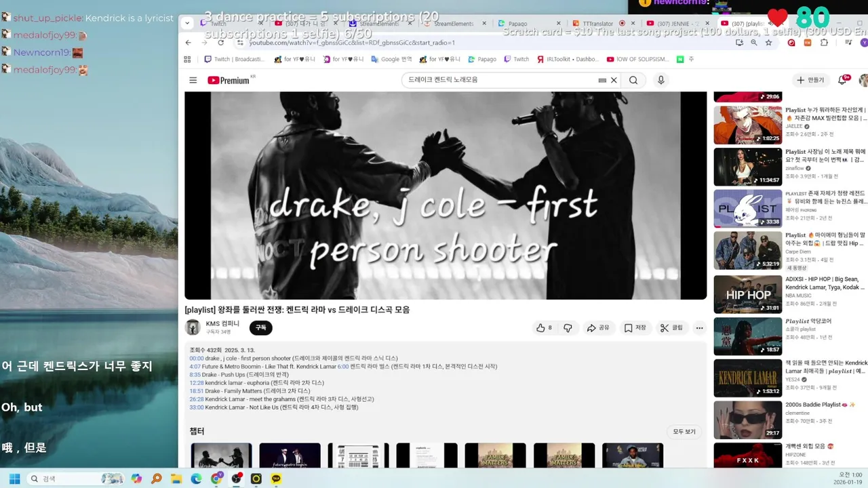The height and width of the screenshot is (488, 868).
Task: Open the three-dot more actions menu
Action: pyautogui.click(x=699, y=328)
